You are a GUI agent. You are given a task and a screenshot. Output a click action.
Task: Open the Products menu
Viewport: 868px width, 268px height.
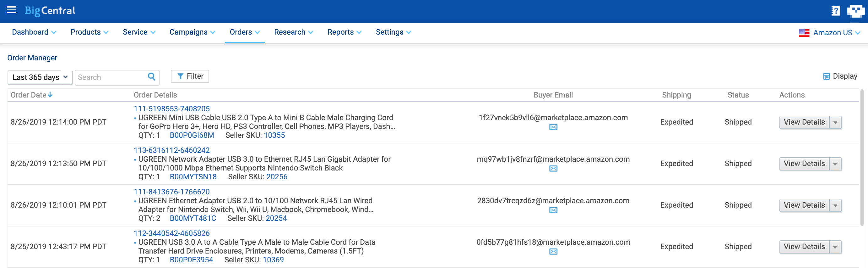tap(89, 32)
